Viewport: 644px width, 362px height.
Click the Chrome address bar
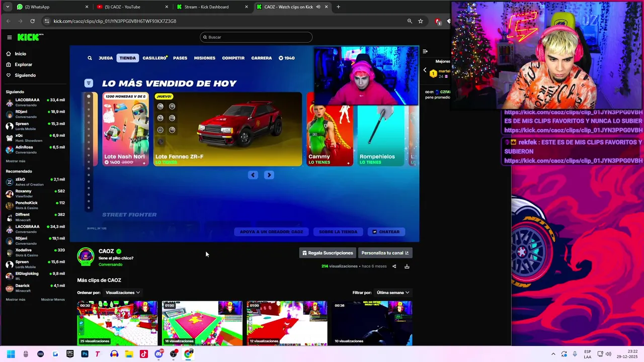pyautogui.click(x=226, y=21)
